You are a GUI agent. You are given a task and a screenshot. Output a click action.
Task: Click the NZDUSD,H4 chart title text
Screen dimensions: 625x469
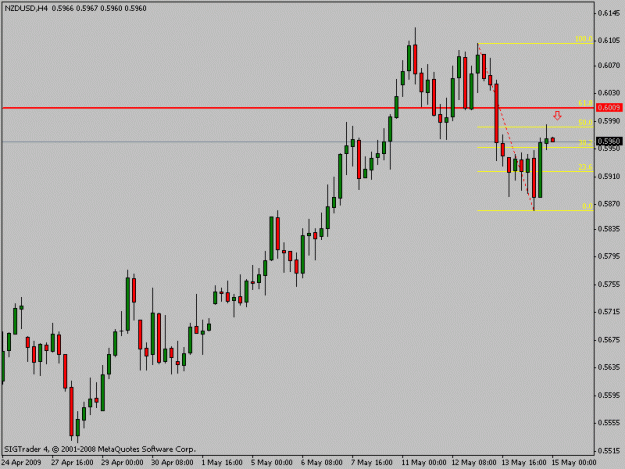click(26, 8)
